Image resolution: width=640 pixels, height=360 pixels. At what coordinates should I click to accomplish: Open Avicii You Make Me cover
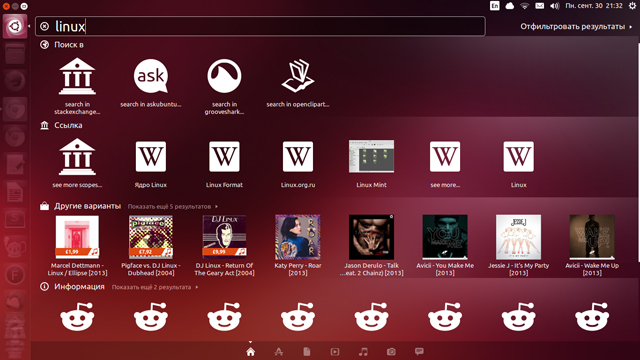(x=445, y=237)
